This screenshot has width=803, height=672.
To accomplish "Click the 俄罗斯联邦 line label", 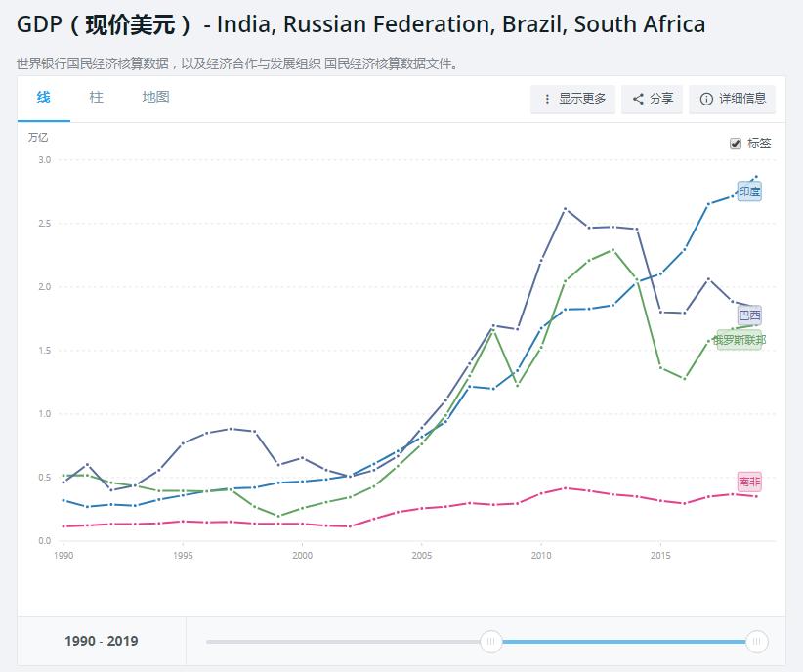I will point(740,340).
